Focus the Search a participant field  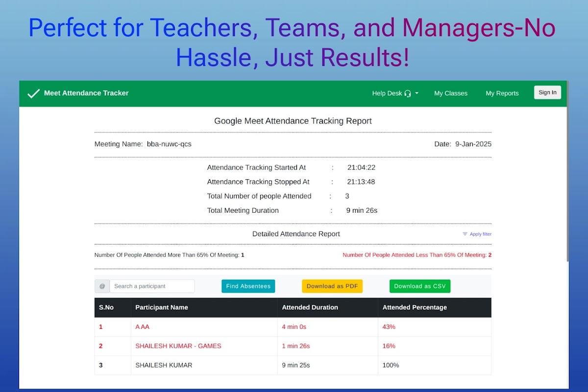click(x=152, y=286)
